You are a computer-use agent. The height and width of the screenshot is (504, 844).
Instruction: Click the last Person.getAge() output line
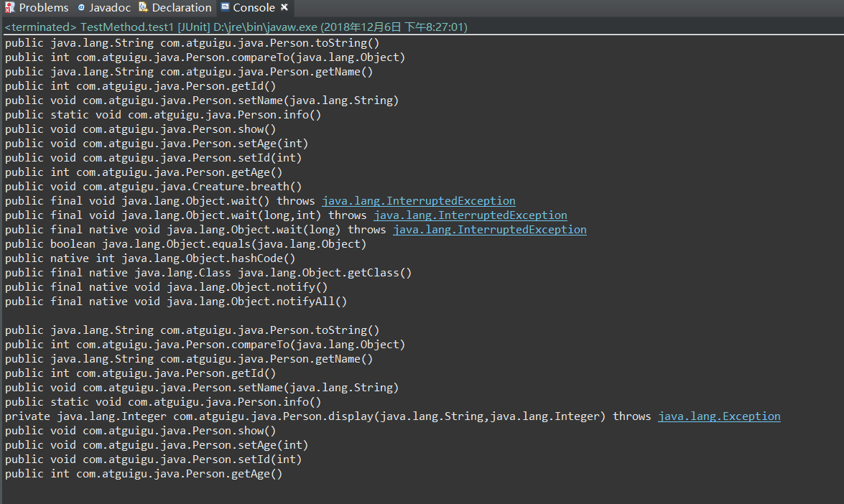coord(144,474)
